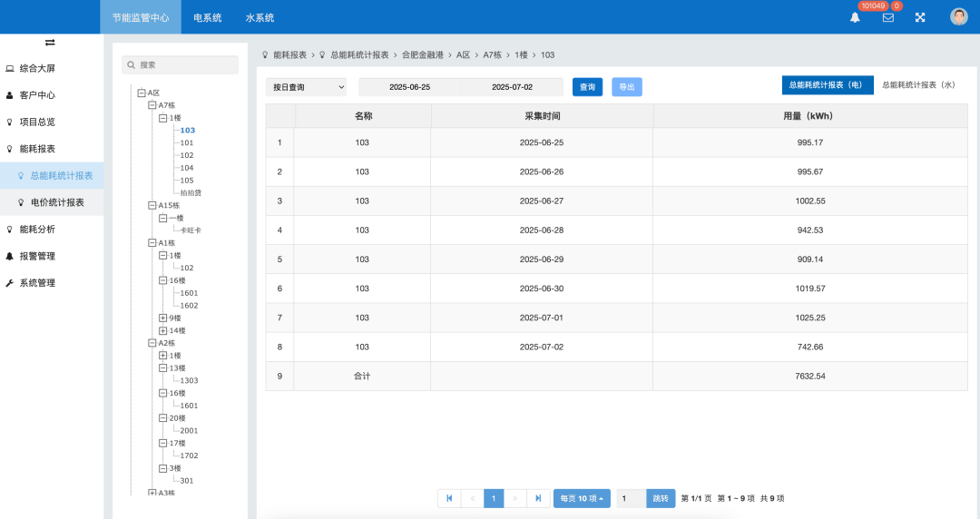This screenshot has height=519, width=980.
Task: Open the 每页 10 项 page size dropdown
Action: 582,498
